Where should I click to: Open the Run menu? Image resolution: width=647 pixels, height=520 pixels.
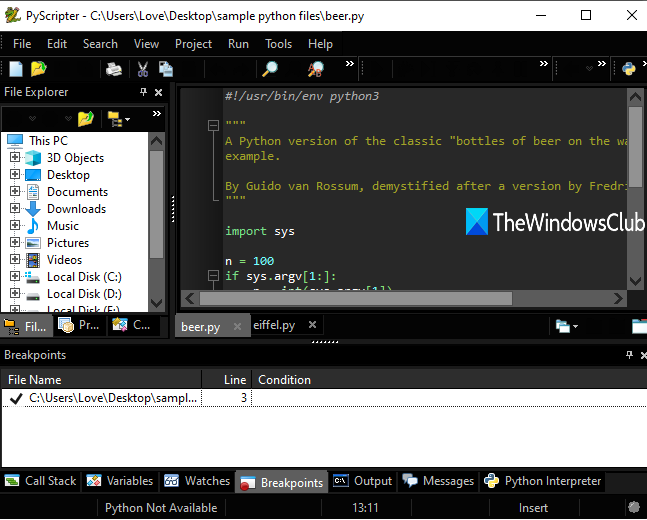point(238,44)
